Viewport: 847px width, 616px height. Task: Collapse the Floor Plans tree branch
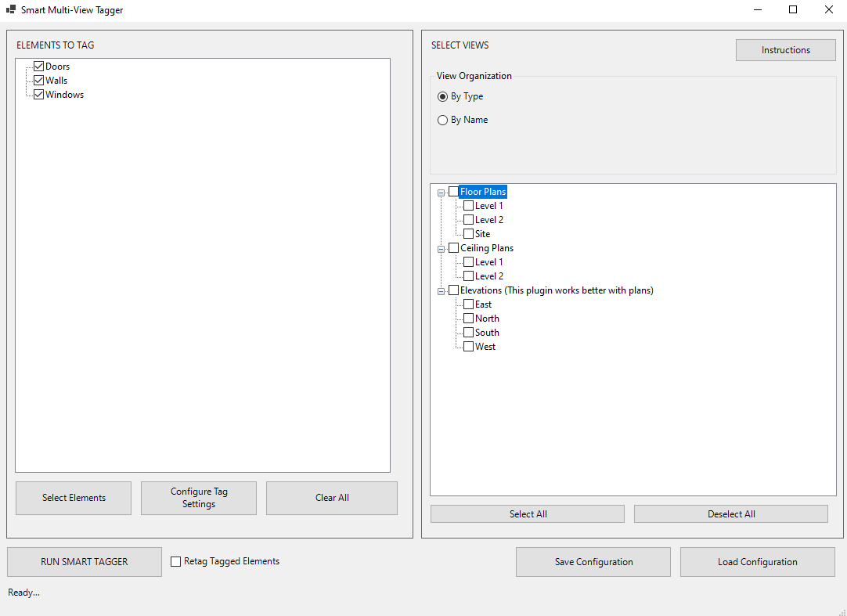[441, 191]
